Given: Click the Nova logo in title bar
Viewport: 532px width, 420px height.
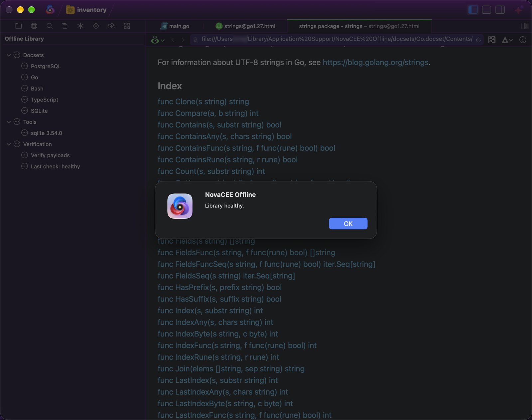Looking at the screenshot, I should [50, 10].
